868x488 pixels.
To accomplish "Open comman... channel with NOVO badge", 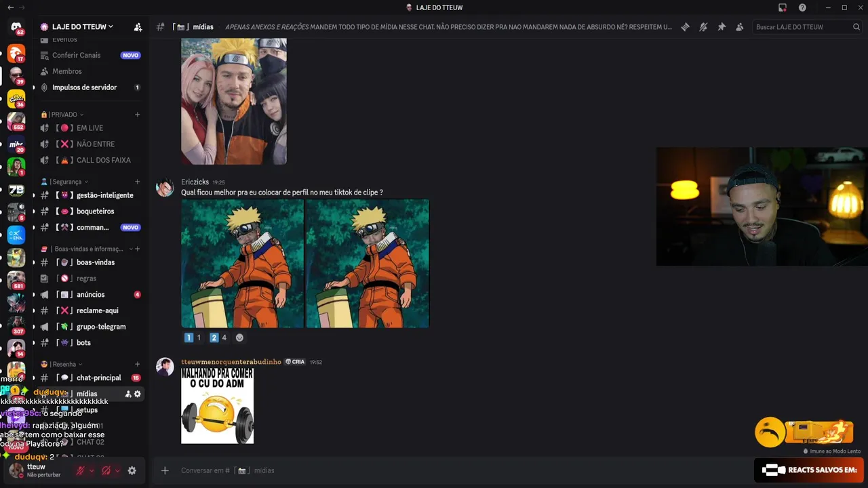I will coord(90,228).
